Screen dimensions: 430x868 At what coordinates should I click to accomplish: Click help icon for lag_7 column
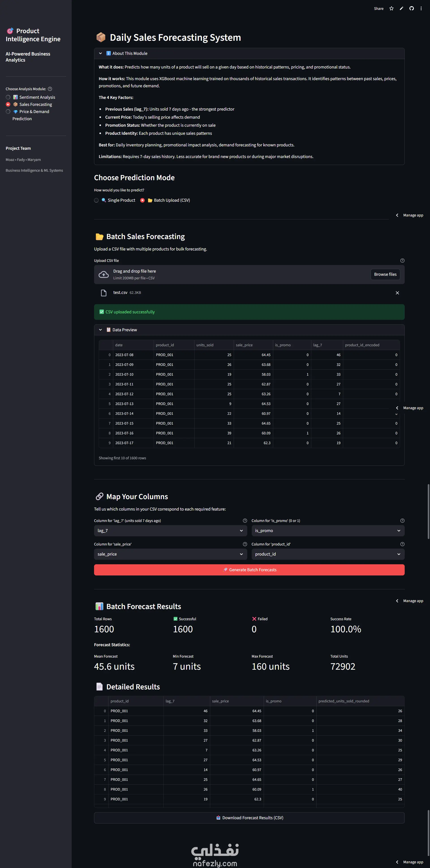click(x=245, y=521)
